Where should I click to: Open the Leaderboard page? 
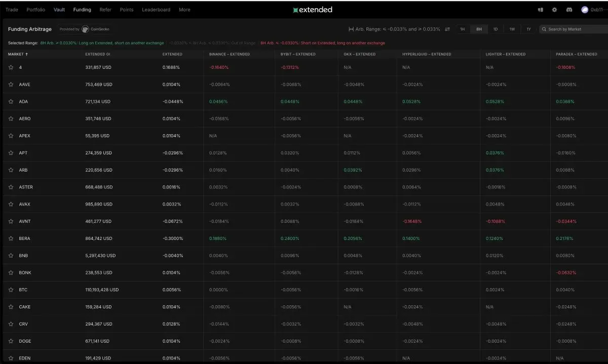156,10
